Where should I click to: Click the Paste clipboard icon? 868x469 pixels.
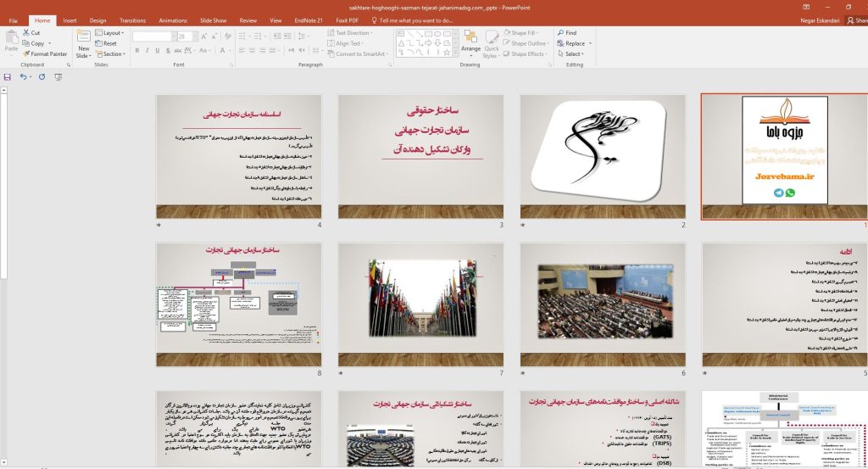11,37
